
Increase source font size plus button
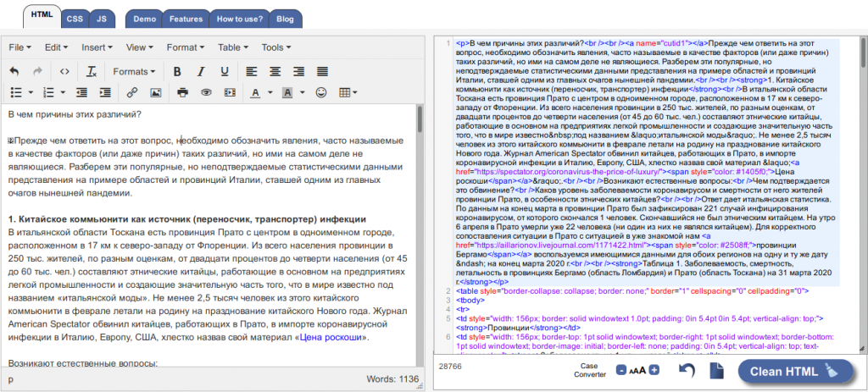pos(654,371)
